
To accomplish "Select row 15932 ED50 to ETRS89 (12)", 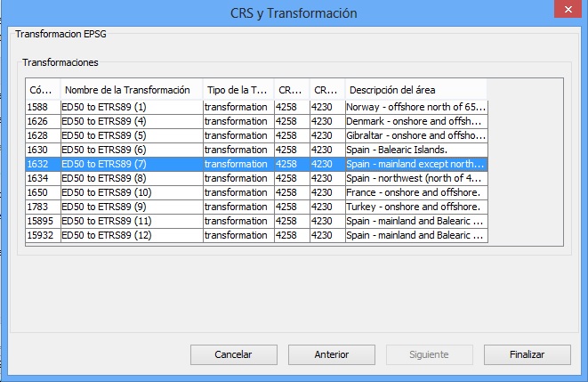I will tap(257, 235).
